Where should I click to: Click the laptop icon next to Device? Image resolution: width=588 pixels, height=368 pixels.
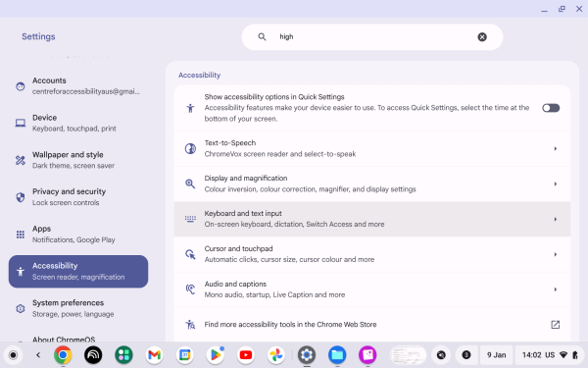pos(21,123)
